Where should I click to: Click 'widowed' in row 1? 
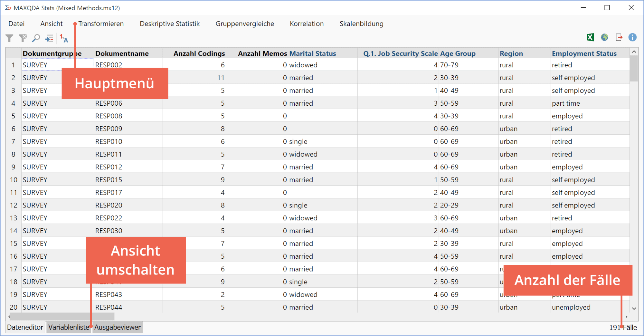pos(323,65)
